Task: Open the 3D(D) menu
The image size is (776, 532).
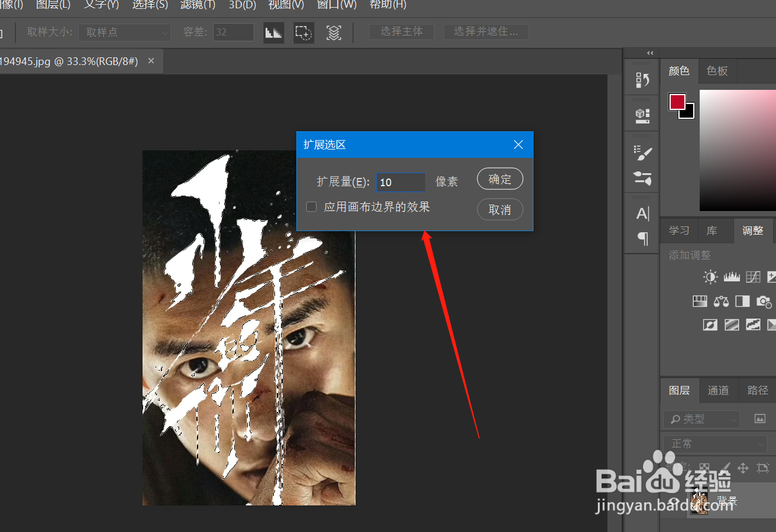Action: click(x=242, y=5)
